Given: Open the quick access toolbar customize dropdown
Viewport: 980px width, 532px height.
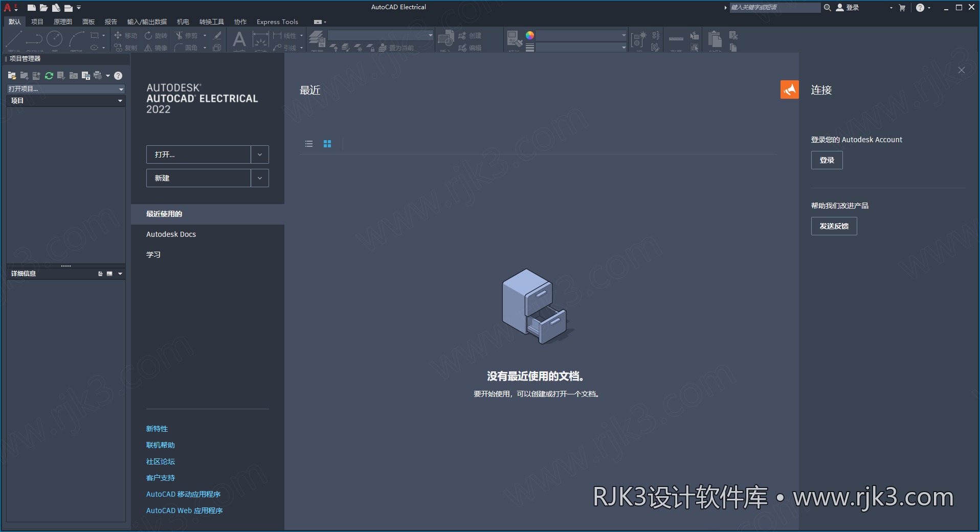Looking at the screenshot, I should click(x=79, y=8).
